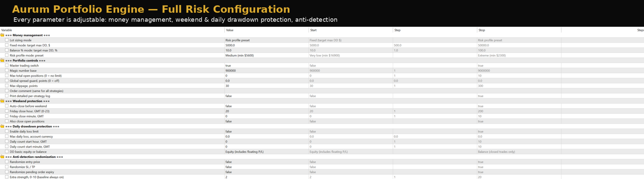Toggle Print detailed per-strategy log checkbox
Screen dimensions: 644x179
pyautogui.click(x=7, y=96)
